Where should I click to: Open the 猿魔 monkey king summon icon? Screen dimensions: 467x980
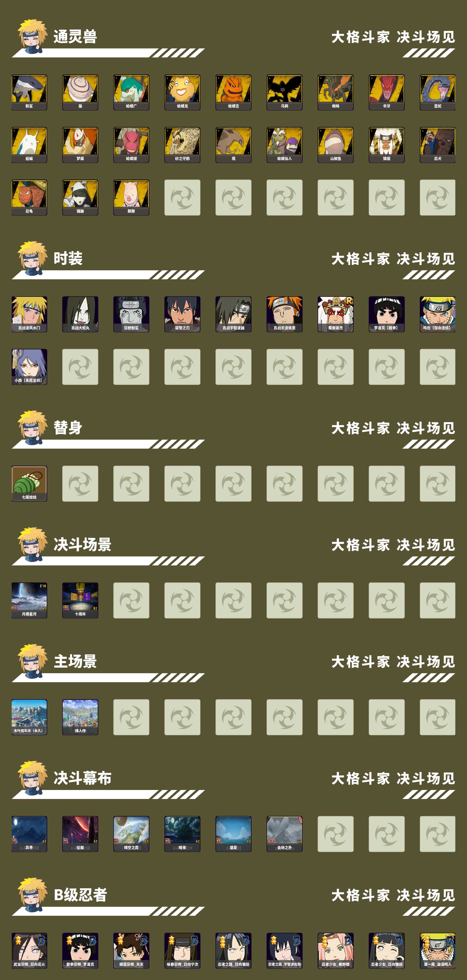(x=386, y=145)
